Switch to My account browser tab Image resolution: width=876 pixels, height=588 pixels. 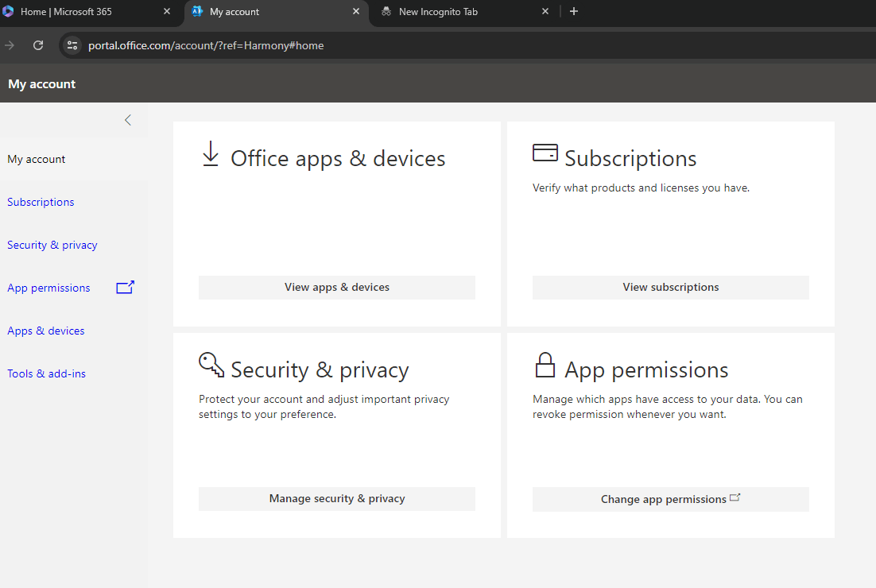(277, 12)
